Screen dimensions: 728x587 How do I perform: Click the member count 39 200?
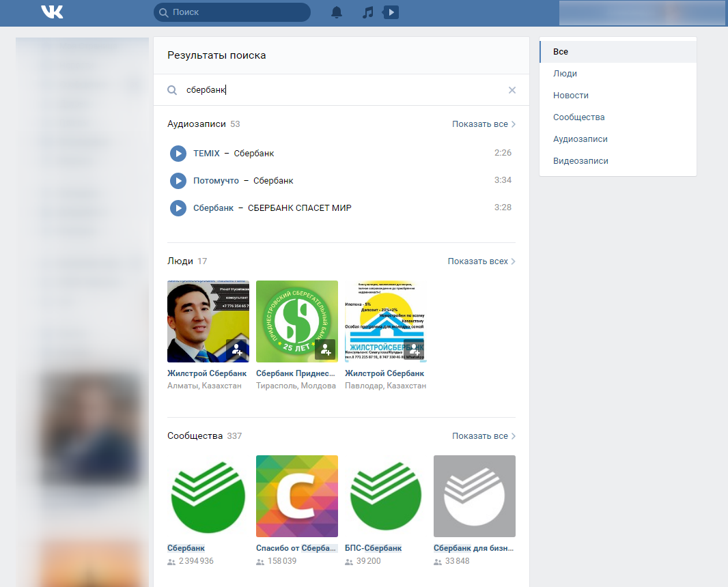pyautogui.click(x=369, y=561)
